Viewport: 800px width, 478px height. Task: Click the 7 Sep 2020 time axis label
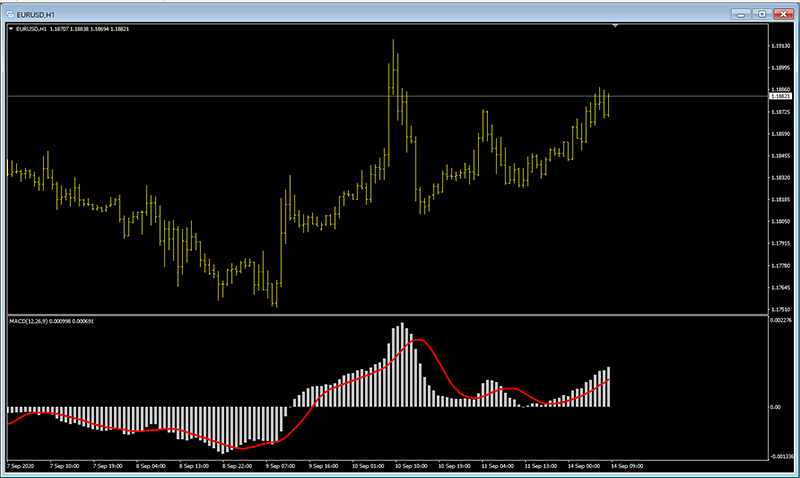click(21, 466)
